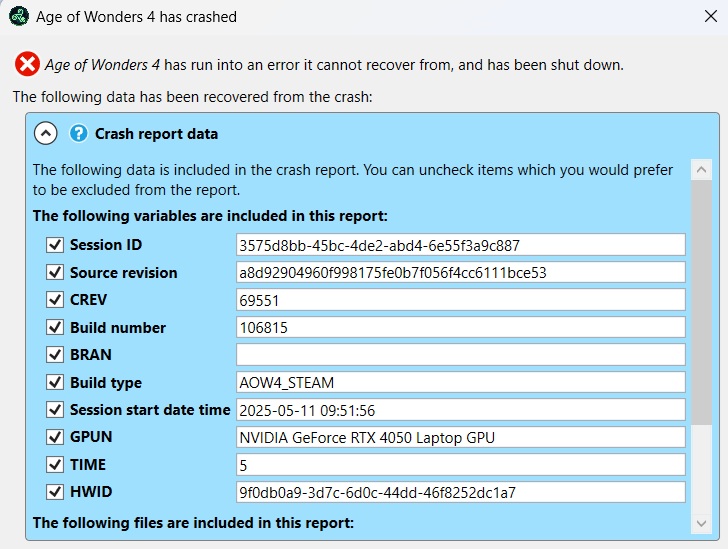Screen dimensions: 728x549
Task: Click the Session start date time field
Action: click(460, 410)
